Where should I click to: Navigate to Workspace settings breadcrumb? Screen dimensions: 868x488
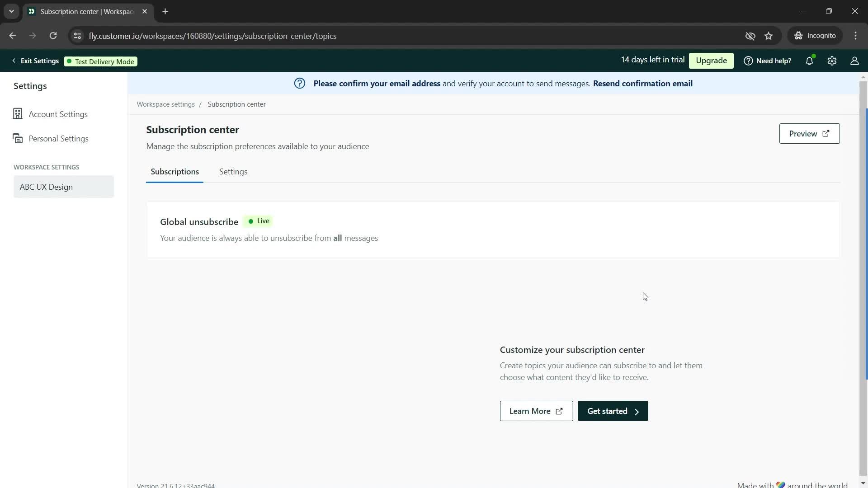coord(165,104)
